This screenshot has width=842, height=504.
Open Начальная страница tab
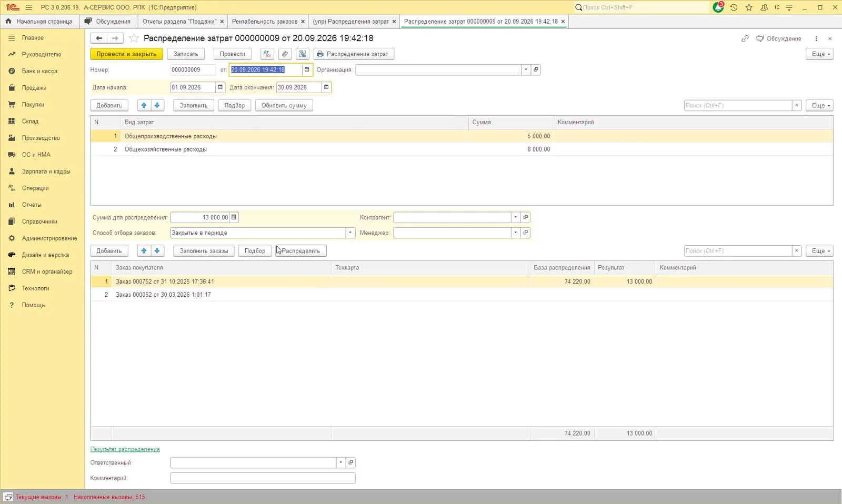point(40,22)
